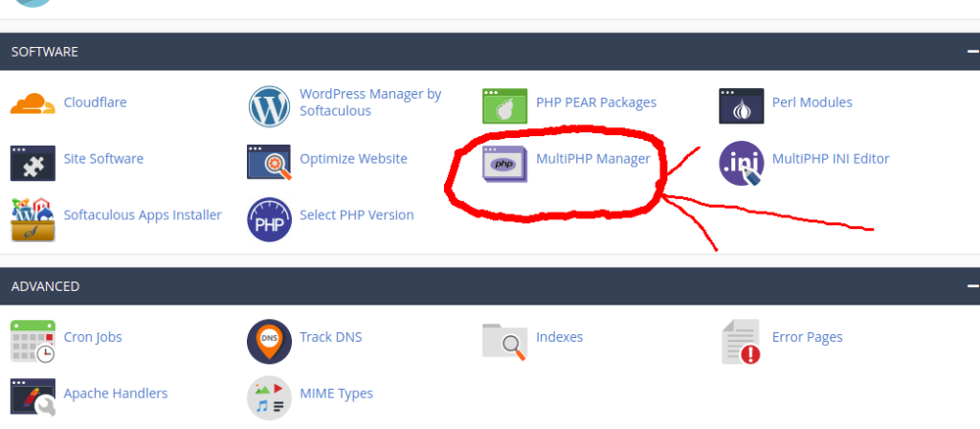This screenshot has height=429, width=980.
Task: Open the MultiPHP Manager icon
Action: (504, 163)
